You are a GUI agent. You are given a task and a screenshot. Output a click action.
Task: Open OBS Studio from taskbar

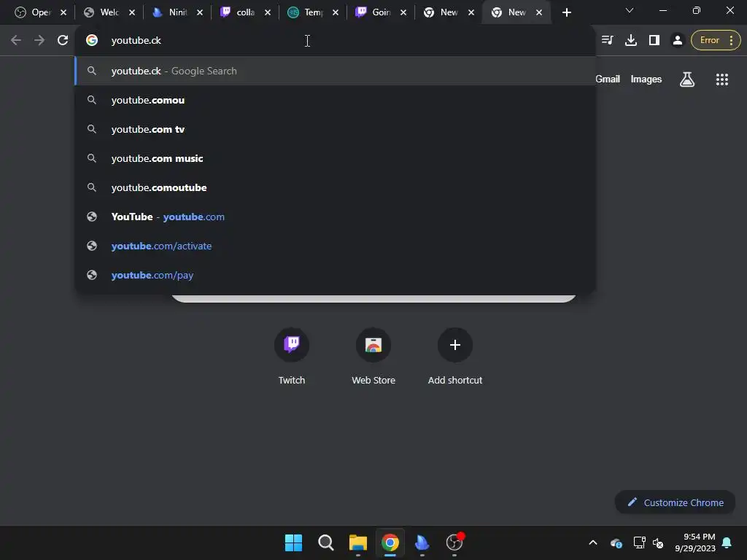click(x=454, y=542)
